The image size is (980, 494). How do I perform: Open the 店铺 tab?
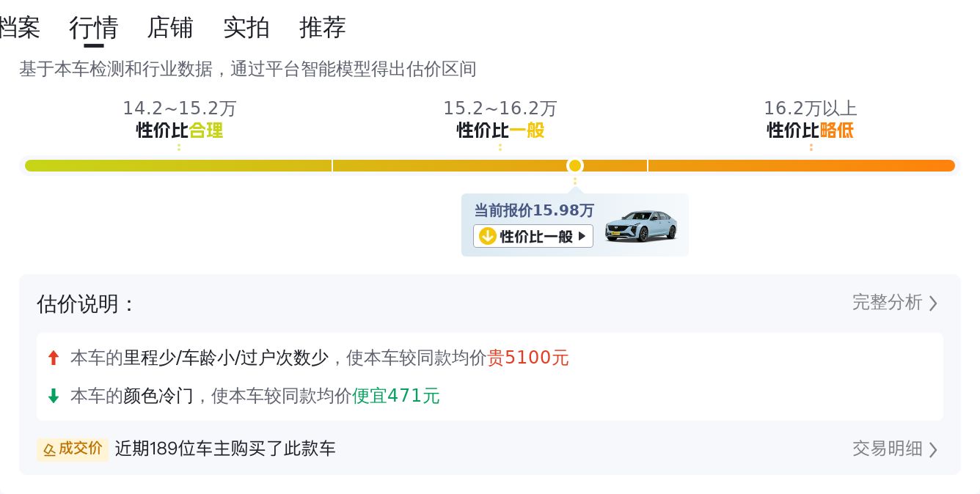[170, 28]
